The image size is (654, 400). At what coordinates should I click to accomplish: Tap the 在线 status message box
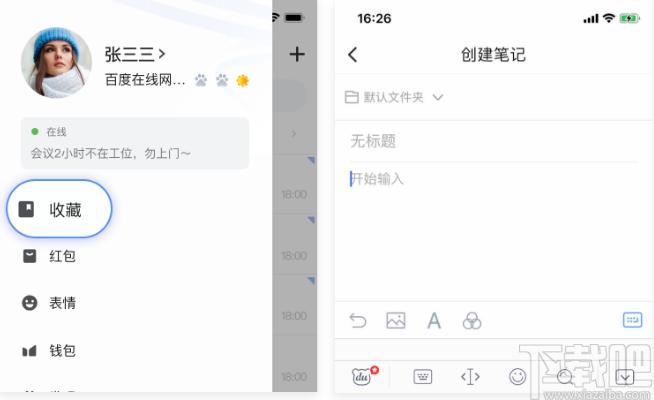point(135,143)
